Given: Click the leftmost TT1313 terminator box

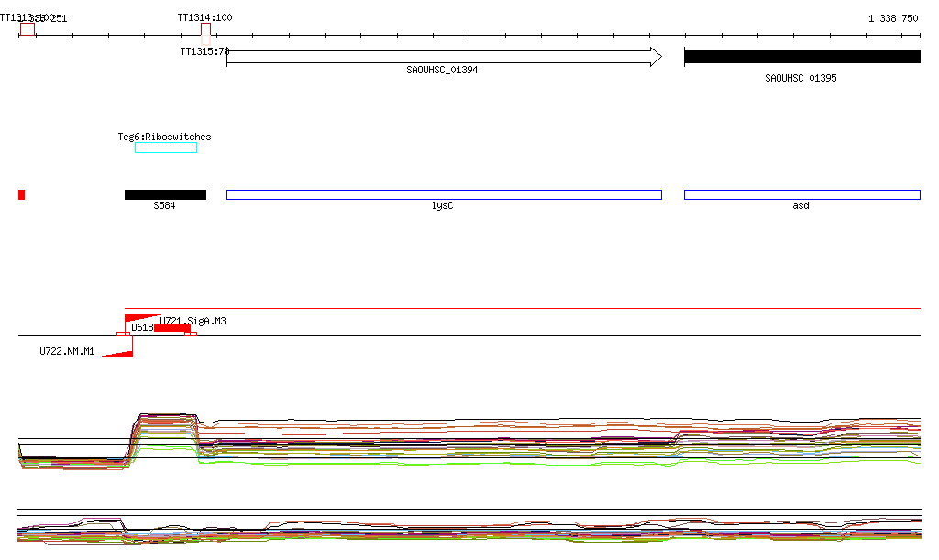Looking at the screenshot, I should click(28, 29).
